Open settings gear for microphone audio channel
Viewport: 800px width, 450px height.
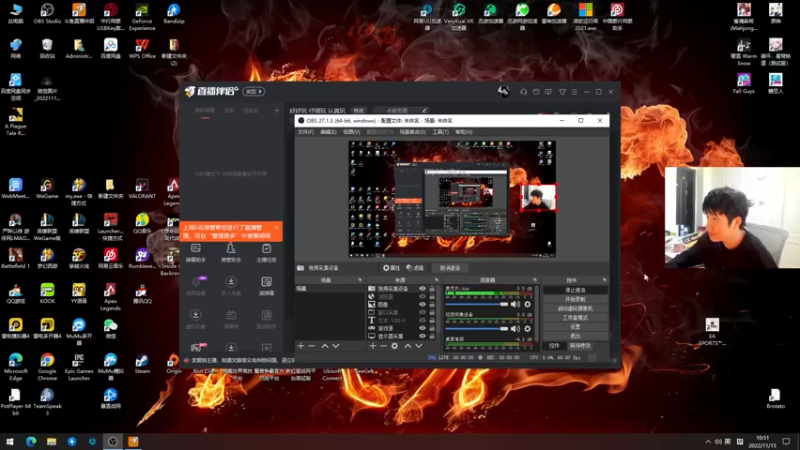(528, 305)
